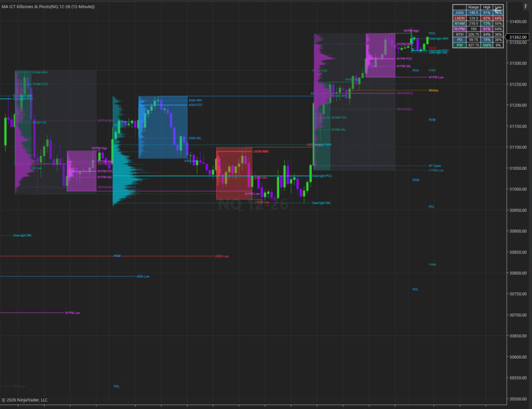Select the 31362.00 current price marker
The height and width of the screenshot is (409, 532).
[517, 37]
